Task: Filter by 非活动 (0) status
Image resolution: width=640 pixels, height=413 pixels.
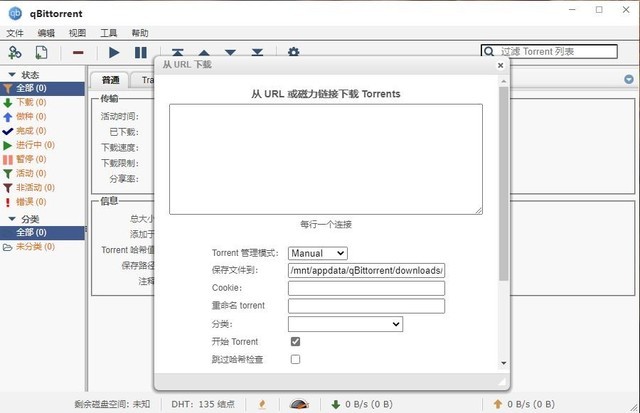Action: 42,187
